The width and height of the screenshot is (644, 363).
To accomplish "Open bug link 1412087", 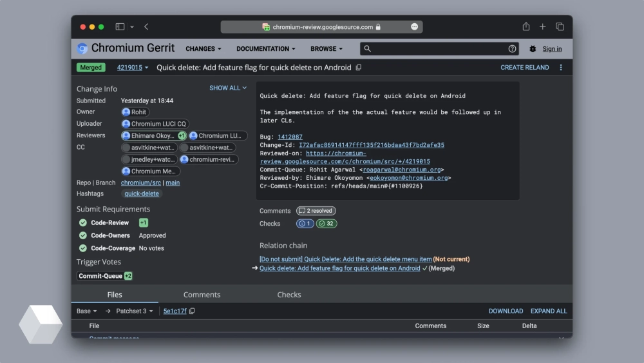I will tap(290, 137).
